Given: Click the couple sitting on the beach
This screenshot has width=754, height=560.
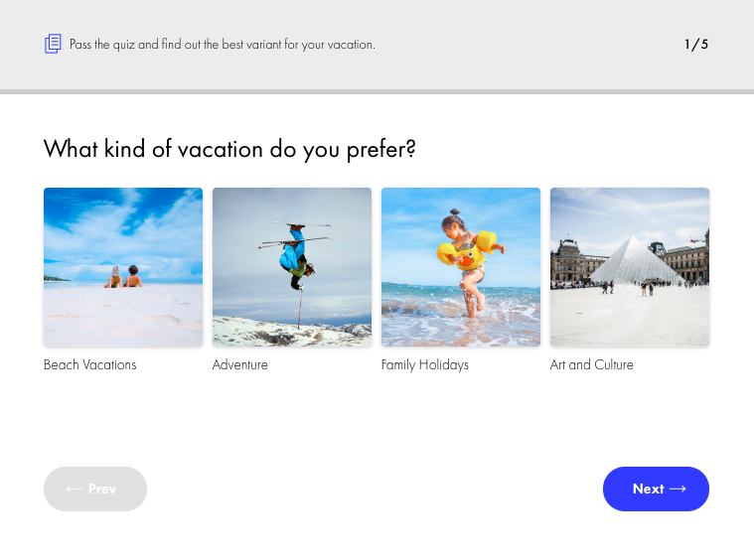Looking at the screenshot, I should pyautogui.click(x=124, y=277).
